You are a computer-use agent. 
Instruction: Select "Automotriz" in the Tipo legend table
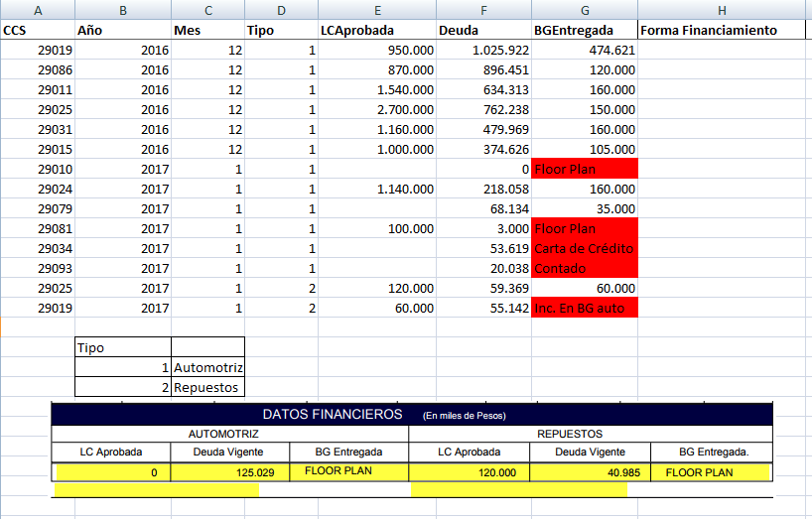click(207, 367)
